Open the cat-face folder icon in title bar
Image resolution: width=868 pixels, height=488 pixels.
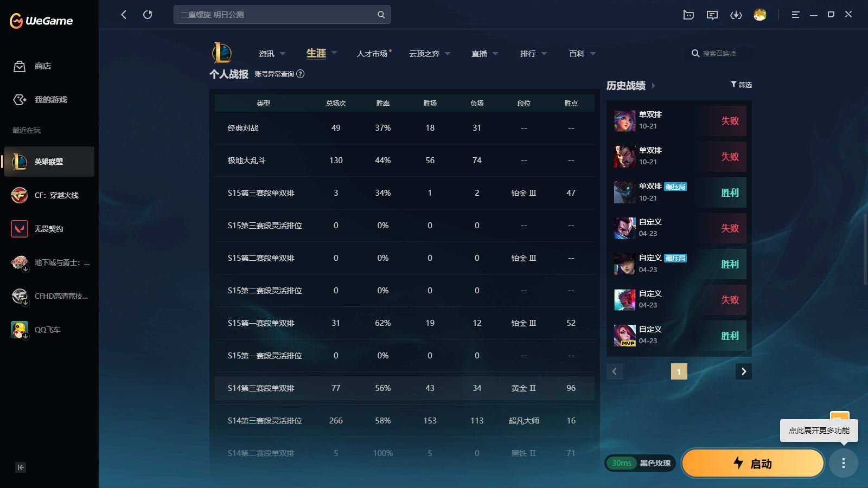click(688, 15)
